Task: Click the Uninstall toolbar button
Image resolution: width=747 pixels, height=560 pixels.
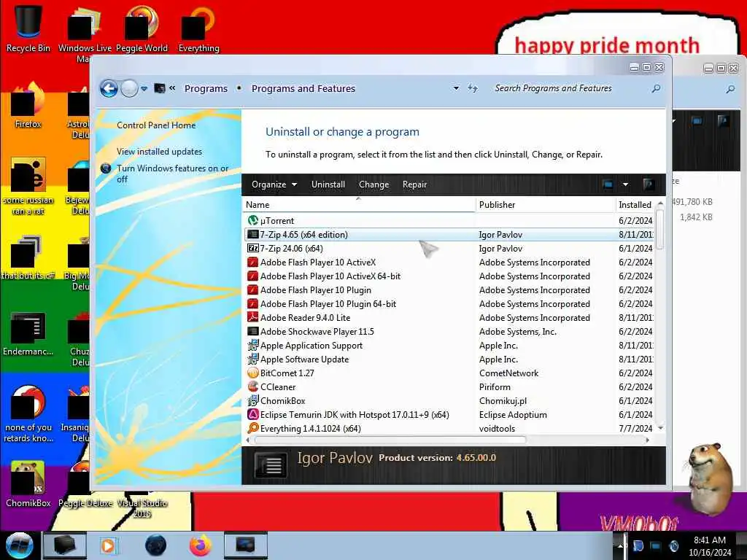Action: click(x=328, y=184)
